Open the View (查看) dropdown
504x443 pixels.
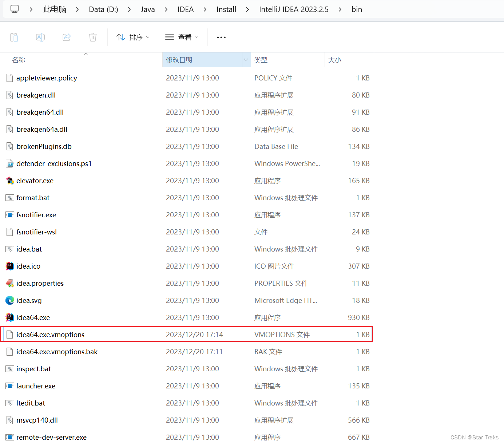[182, 37]
